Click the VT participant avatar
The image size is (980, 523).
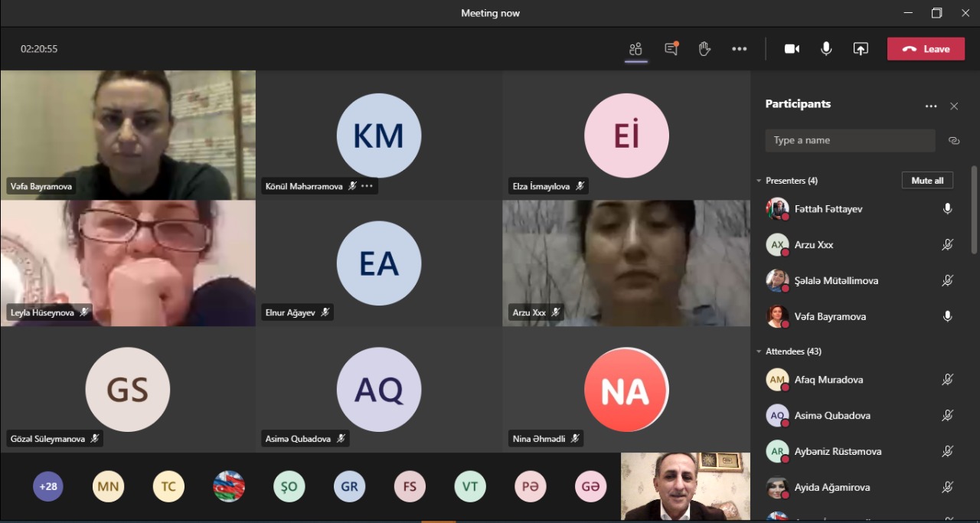coord(470,486)
